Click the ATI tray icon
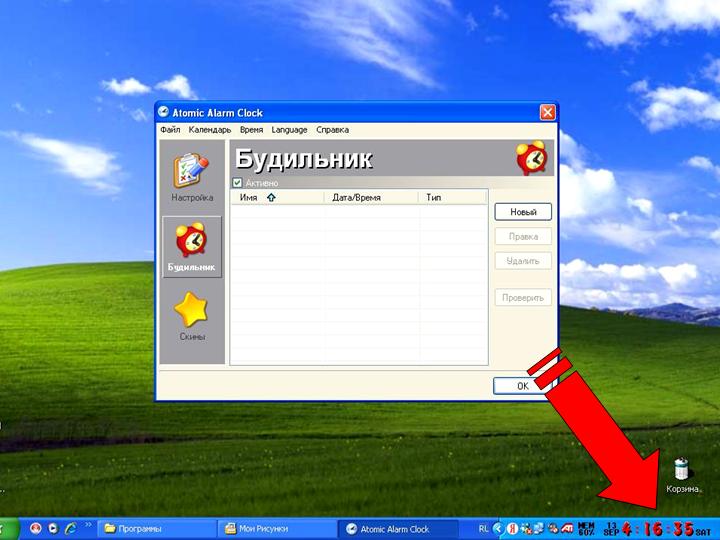 click(567, 529)
